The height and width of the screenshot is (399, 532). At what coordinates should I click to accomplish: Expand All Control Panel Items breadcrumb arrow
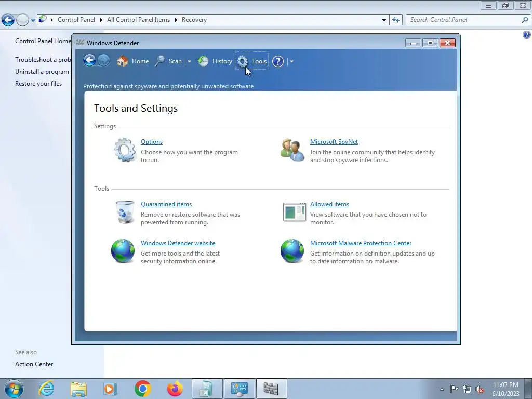[176, 20]
